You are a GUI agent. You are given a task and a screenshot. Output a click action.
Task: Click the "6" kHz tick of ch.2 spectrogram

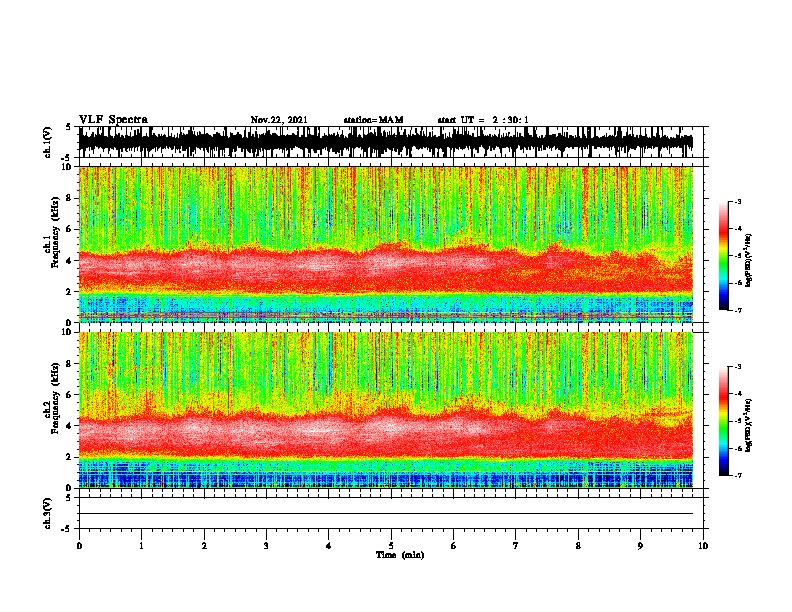(71, 395)
